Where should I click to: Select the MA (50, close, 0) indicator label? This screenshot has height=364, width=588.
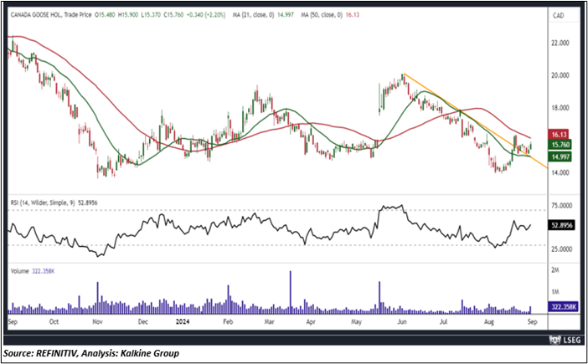[321, 15]
